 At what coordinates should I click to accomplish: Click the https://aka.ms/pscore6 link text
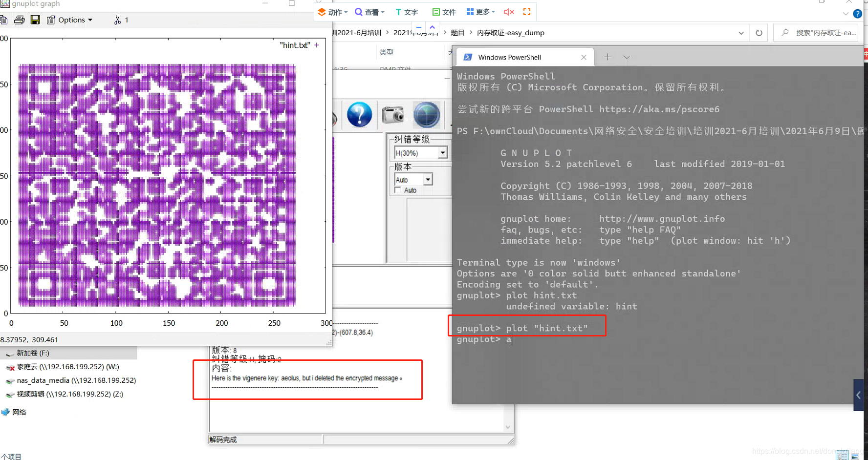click(x=659, y=109)
